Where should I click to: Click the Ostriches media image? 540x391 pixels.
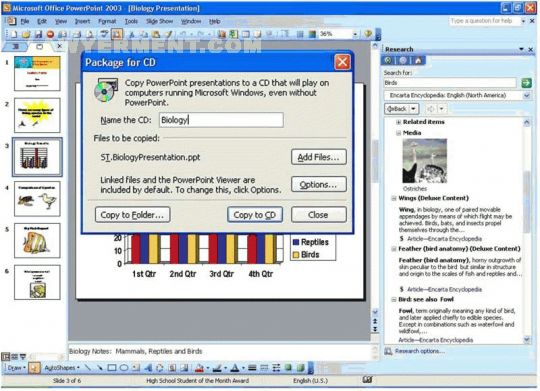425,161
